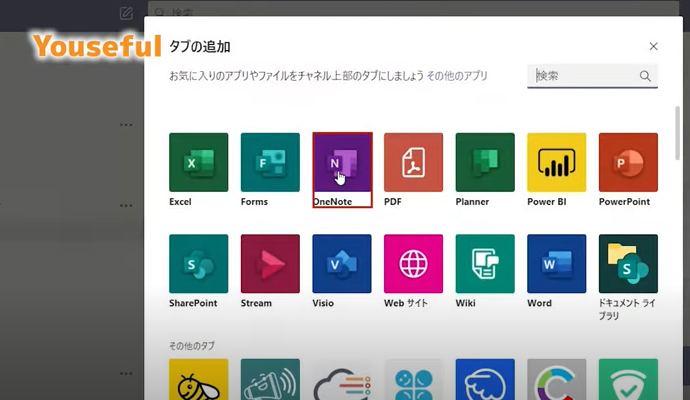Select the Excel app tile
This screenshot has width=690, height=400.
point(198,162)
